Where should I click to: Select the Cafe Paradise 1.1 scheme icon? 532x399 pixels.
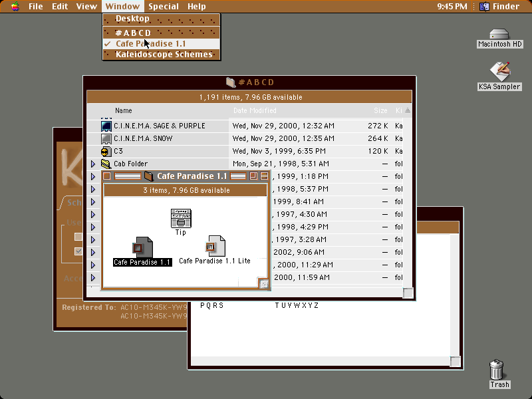(x=142, y=247)
